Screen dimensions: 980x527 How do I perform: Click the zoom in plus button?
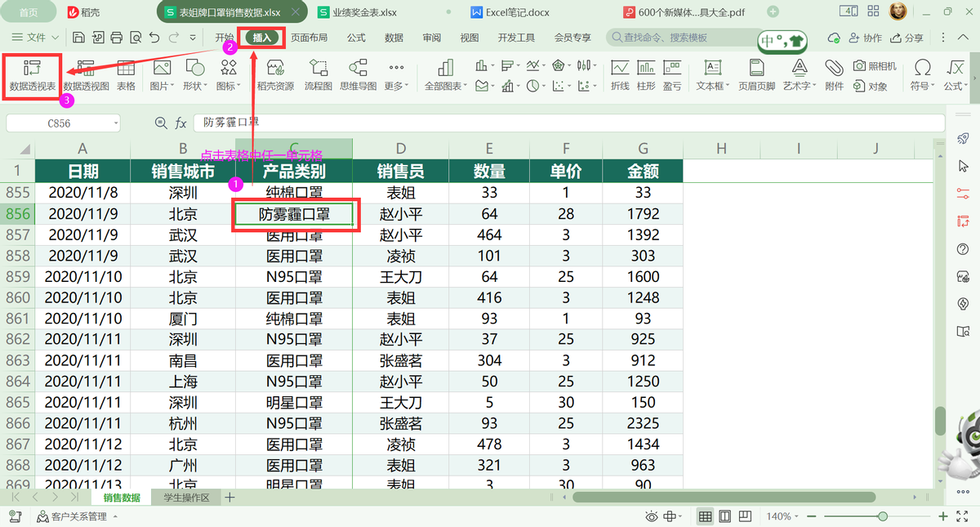point(943,516)
